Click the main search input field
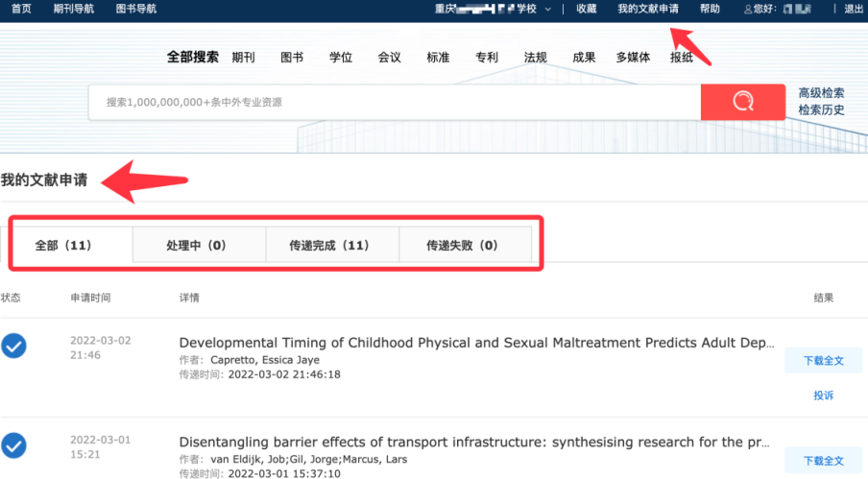Screen dimensions: 868x479 394,103
